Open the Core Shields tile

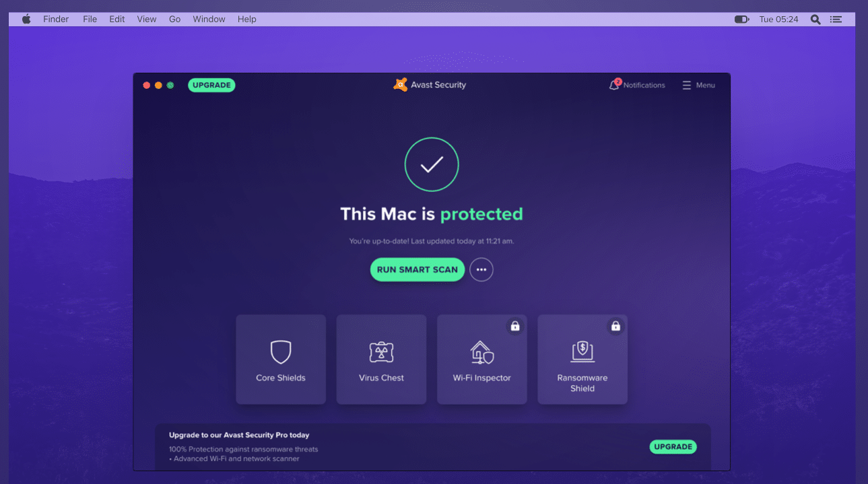[x=281, y=359]
